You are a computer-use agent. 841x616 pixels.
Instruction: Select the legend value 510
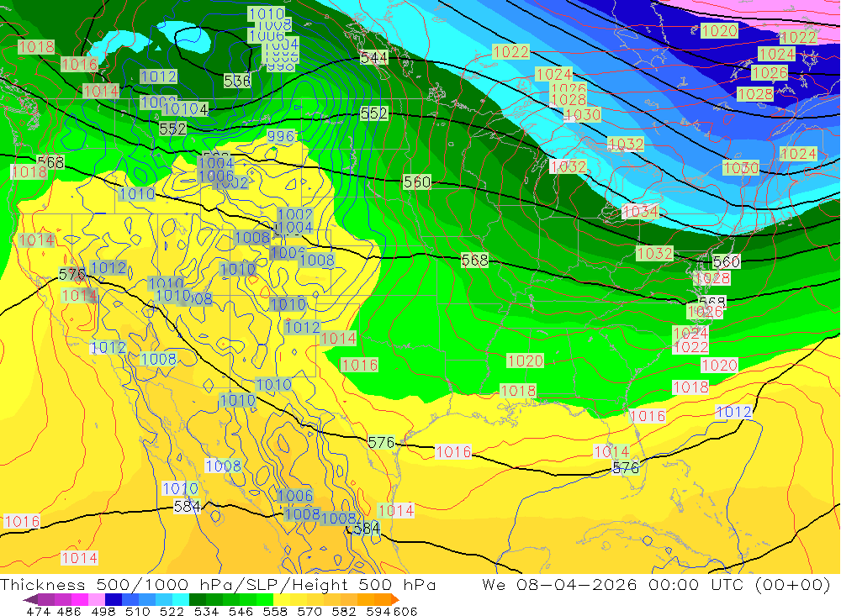click(x=137, y=611)
